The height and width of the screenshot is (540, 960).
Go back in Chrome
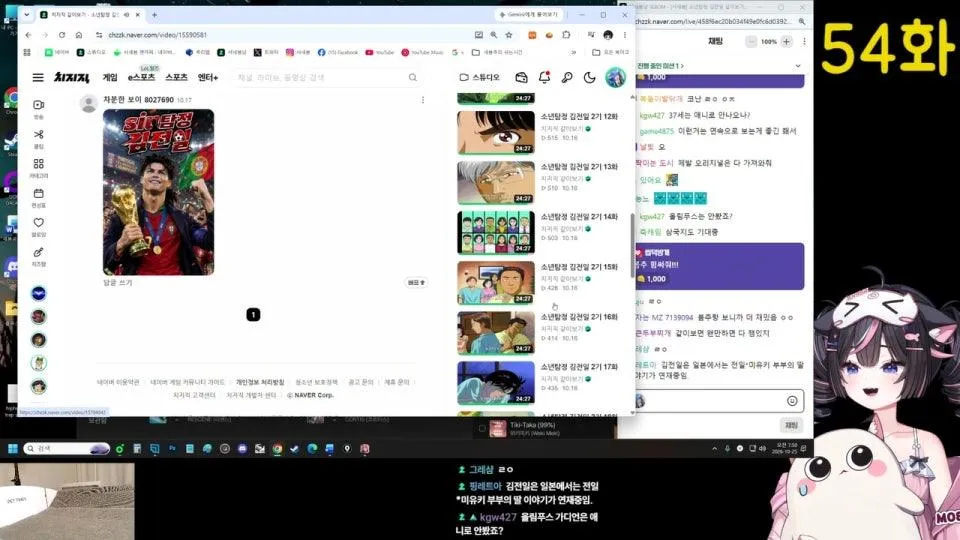click(x=28, y=35)
